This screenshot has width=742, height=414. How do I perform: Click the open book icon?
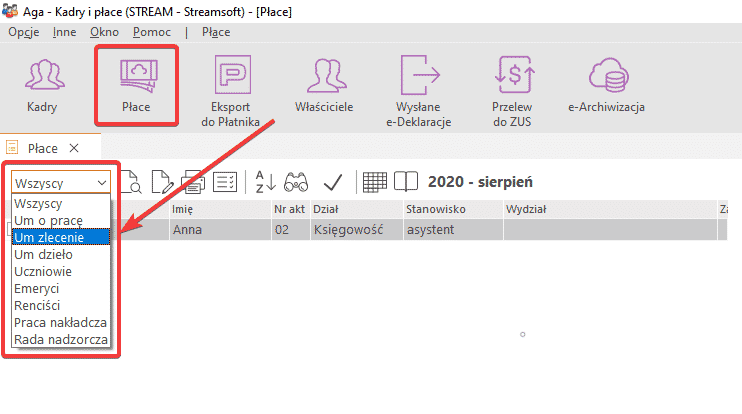coord(405,182)
